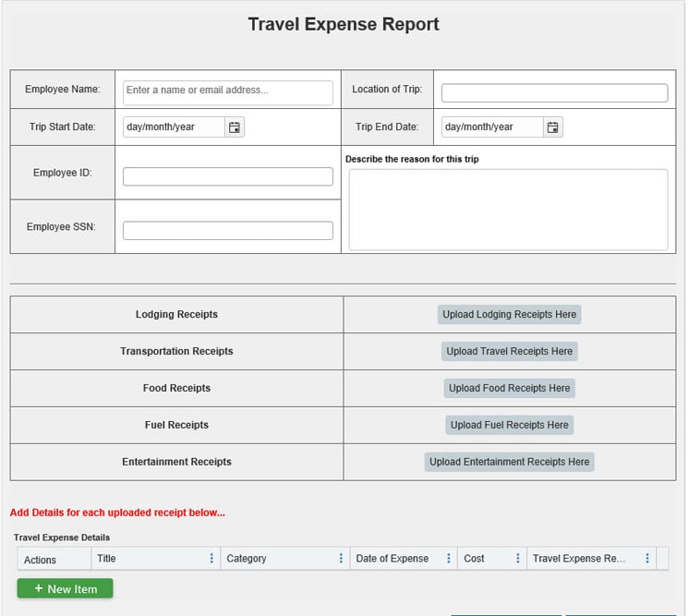Open Cost column options menu

pos(517,559)
